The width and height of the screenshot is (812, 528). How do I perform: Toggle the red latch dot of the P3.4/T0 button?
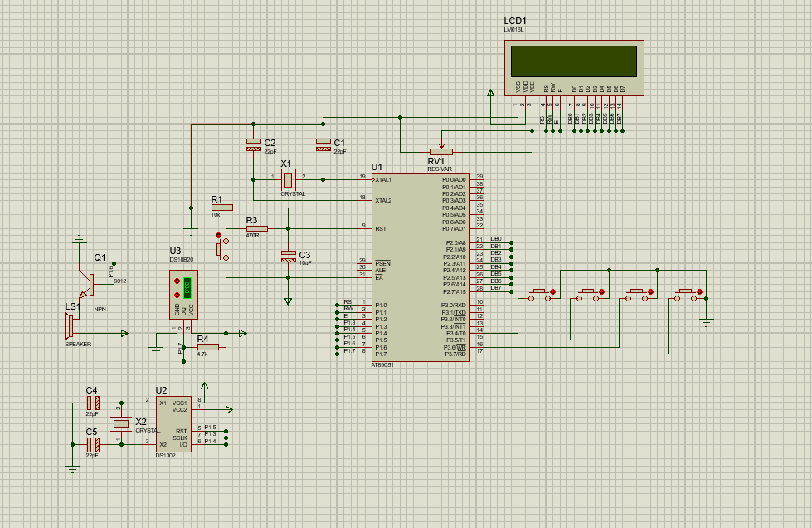(552, 292)
